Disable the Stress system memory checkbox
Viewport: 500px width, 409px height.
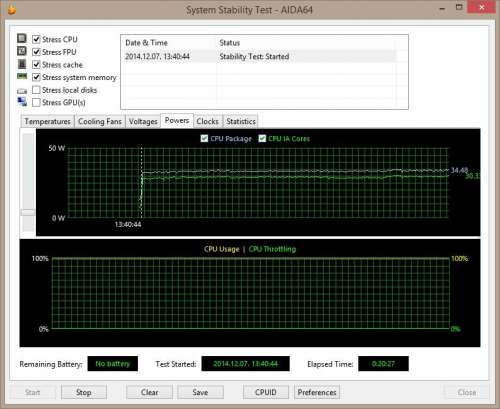click(36, 77)
